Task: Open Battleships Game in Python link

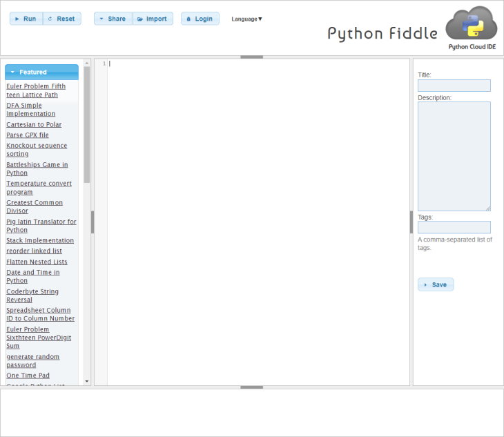Action: click(x=37, y=168)
